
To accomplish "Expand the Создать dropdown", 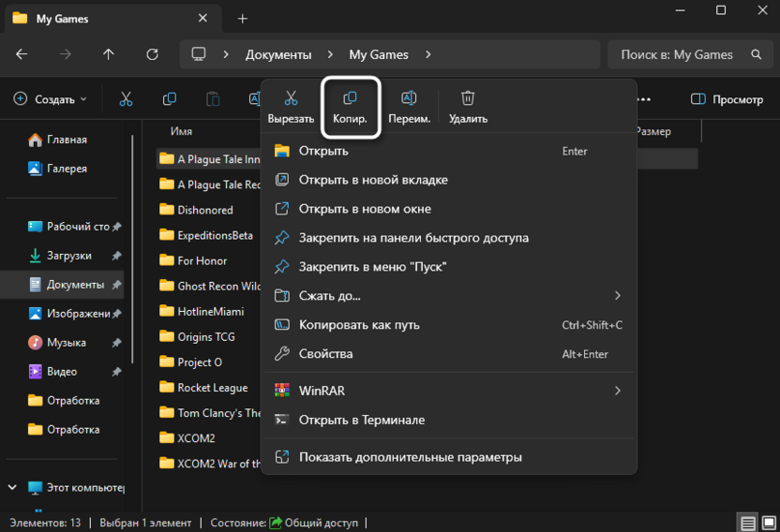I will [51, 99].
